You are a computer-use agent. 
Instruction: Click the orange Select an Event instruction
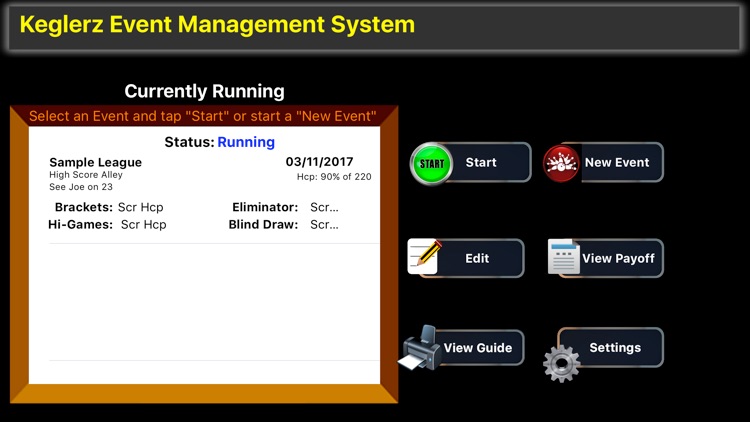pyautogui.click(x=203, y=116)
